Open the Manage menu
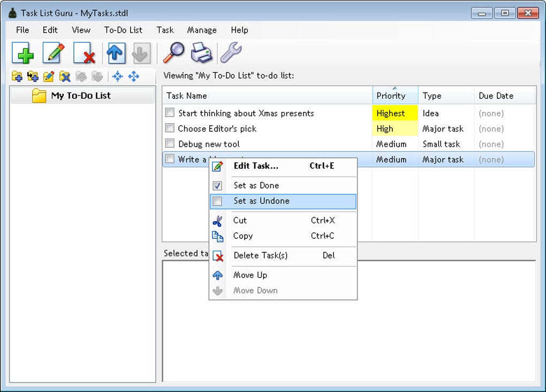 [x=202, y=30]
